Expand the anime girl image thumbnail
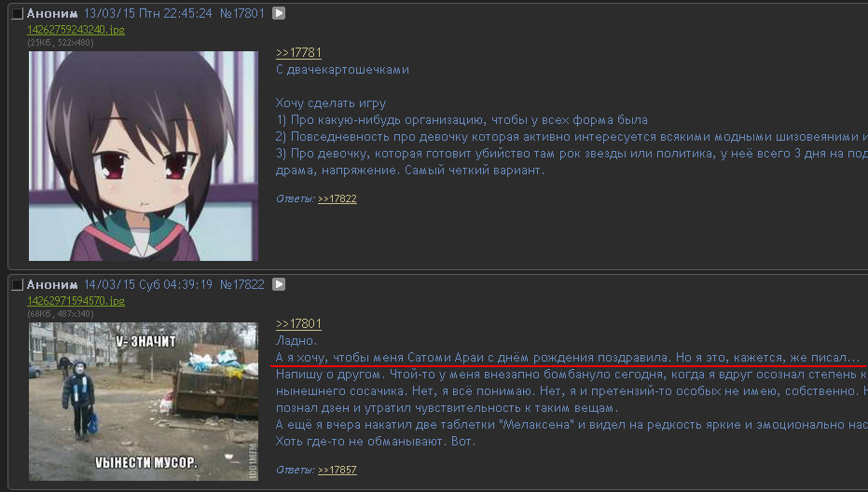Image resolution: width=868 pixels, height=492 pixels. point(144,156)
